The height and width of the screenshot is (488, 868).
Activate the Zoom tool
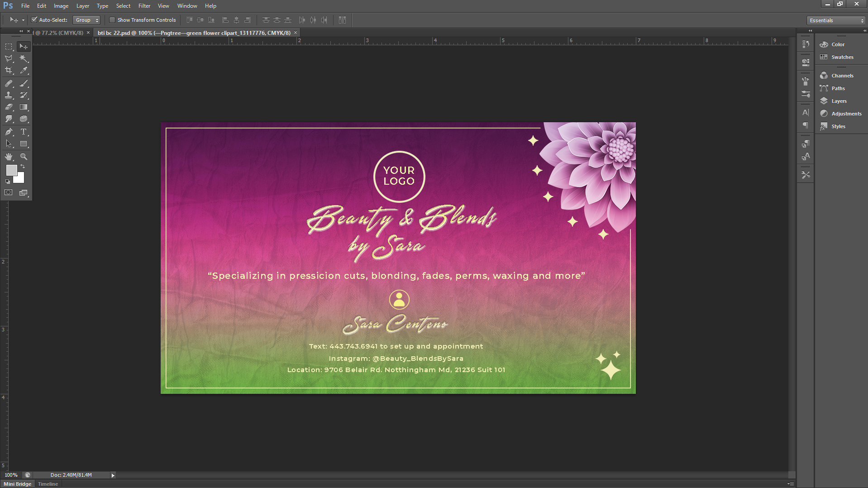point(24,157)
